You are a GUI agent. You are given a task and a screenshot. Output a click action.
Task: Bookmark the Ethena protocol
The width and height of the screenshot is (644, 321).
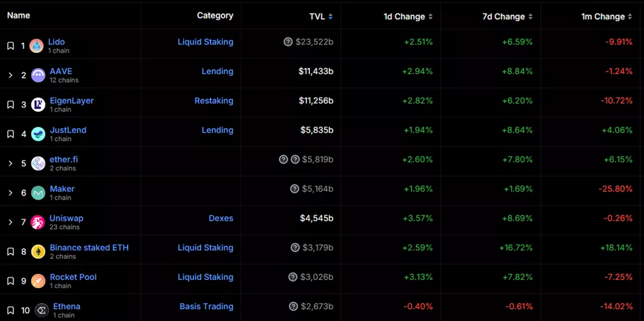(x=11, y=310)
